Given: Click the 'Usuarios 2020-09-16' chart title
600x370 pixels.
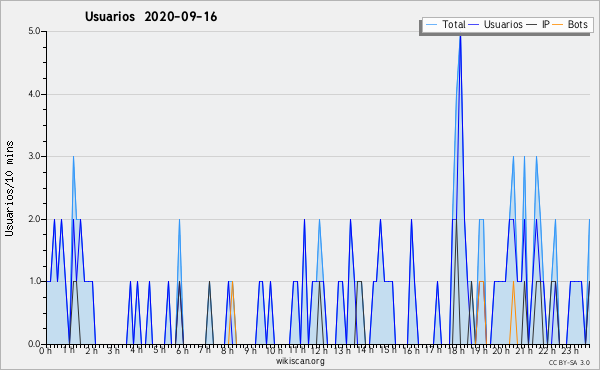Looking at the screenshot, I should [151, 17].
